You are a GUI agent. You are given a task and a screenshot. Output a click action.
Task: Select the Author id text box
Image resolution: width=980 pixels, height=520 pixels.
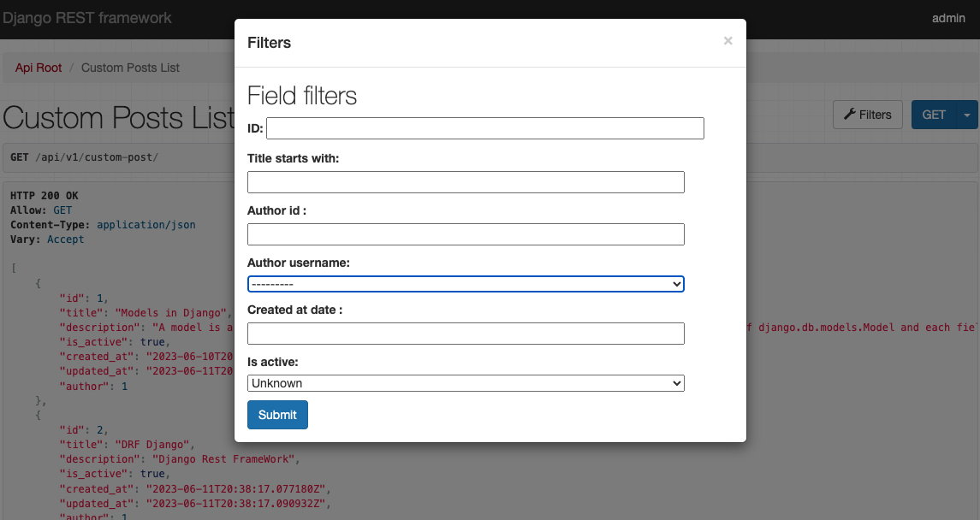click(466, 234)
